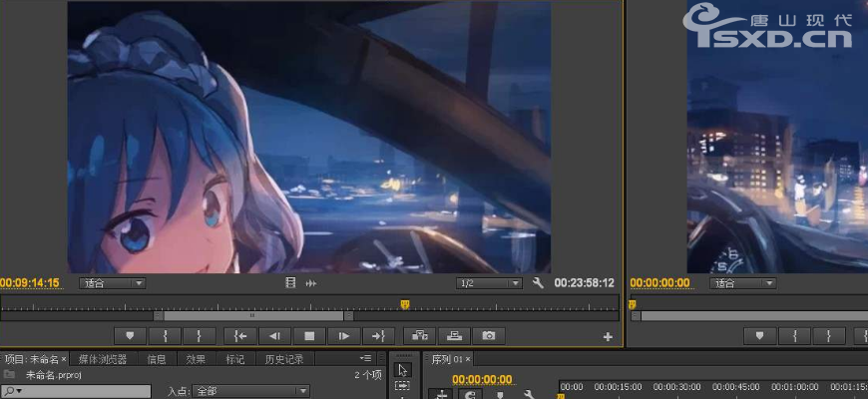Export frame with the camera icon
The width and height of the screenshot is (868, 399).
[489, 335]
